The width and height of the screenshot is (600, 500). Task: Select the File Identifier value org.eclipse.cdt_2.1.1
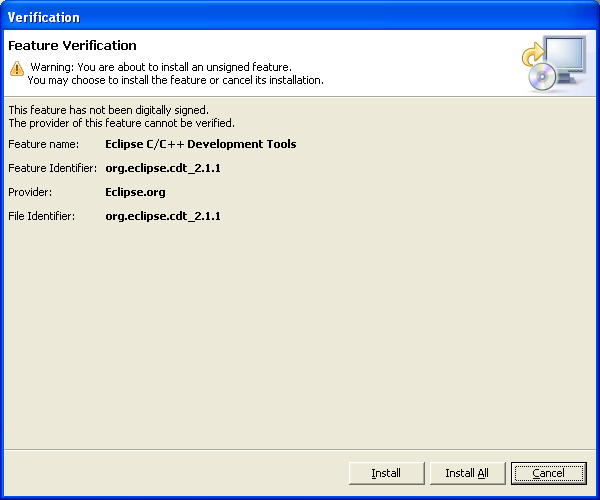pyautogui.click(x=163, y=216)
